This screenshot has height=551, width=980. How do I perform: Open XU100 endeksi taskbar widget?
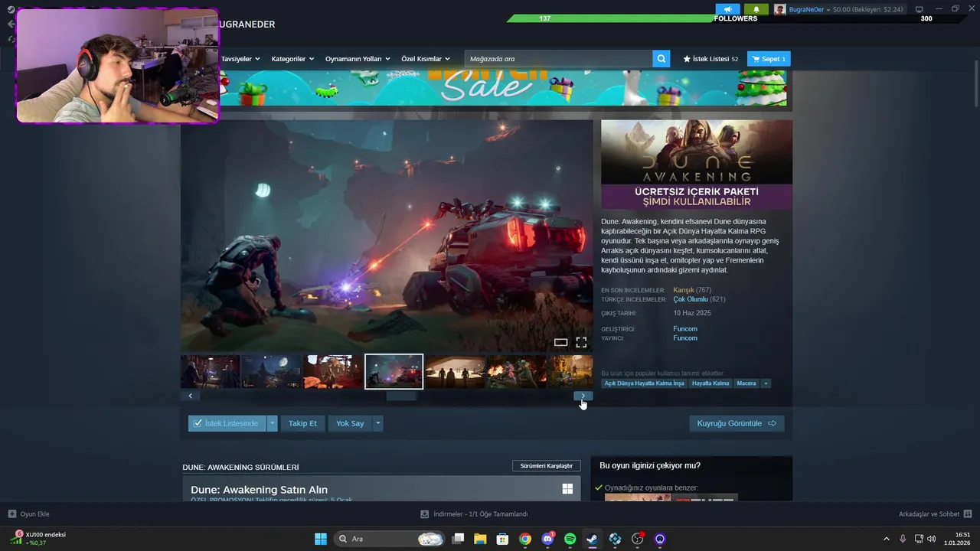(x=37, y=539)
